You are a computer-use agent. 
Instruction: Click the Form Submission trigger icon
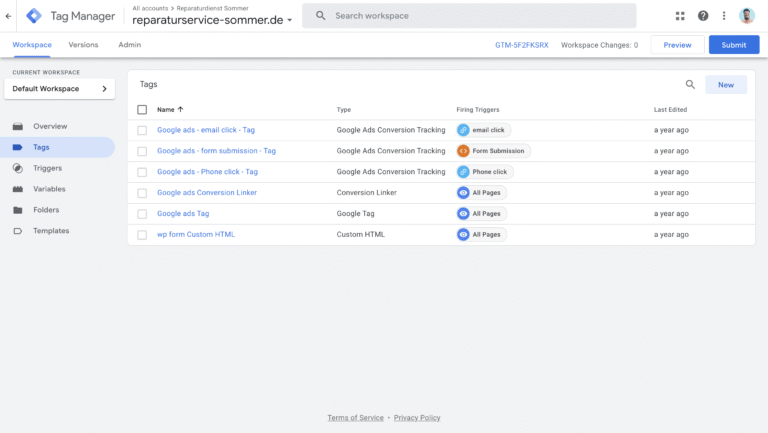463,151
